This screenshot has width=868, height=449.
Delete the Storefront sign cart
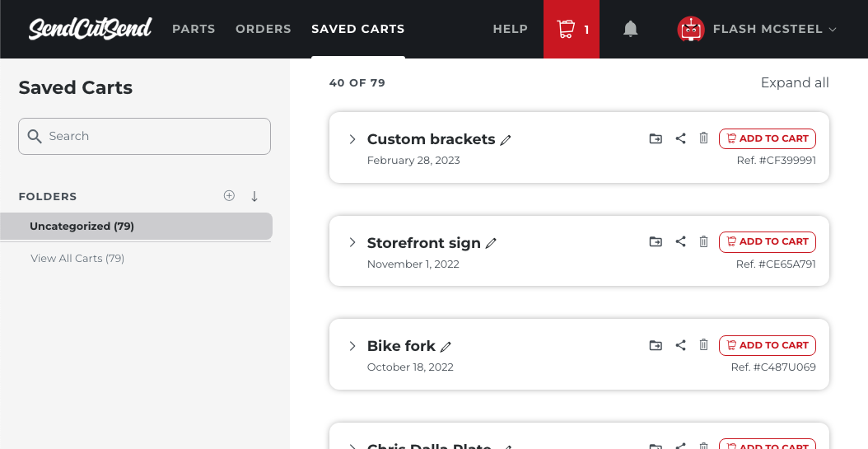[703, 241]
